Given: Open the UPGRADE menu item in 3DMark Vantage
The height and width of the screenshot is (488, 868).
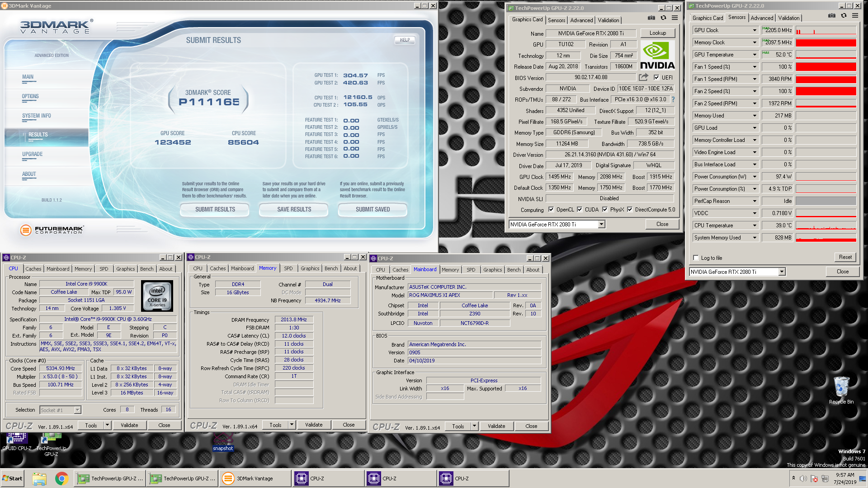Looking at the screenshot, I should [x=33, y=154].
